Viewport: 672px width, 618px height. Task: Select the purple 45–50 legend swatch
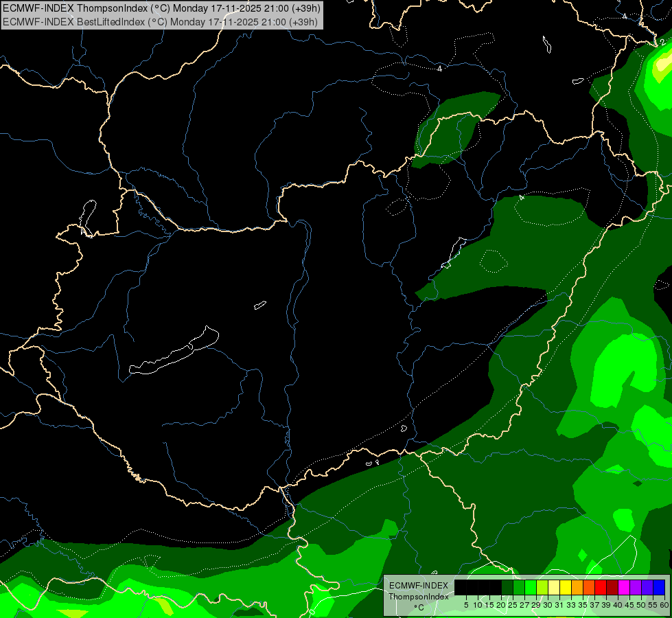[636, 587]
